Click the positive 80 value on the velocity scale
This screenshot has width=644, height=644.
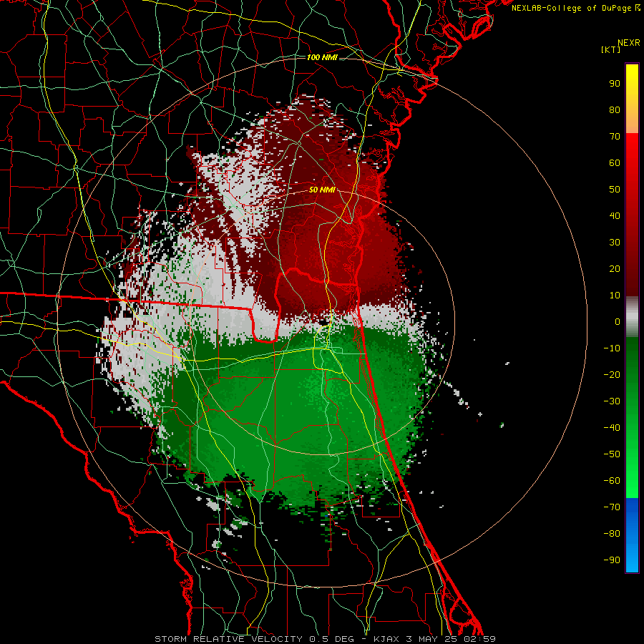pos(615,110)
